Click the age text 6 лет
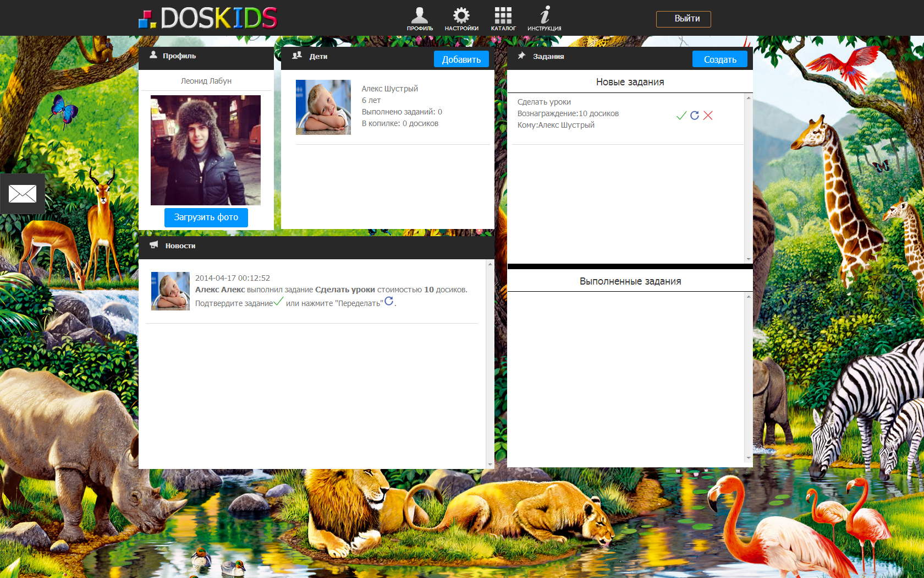Screen dimensions: 924x578 (x=371, y=100)
